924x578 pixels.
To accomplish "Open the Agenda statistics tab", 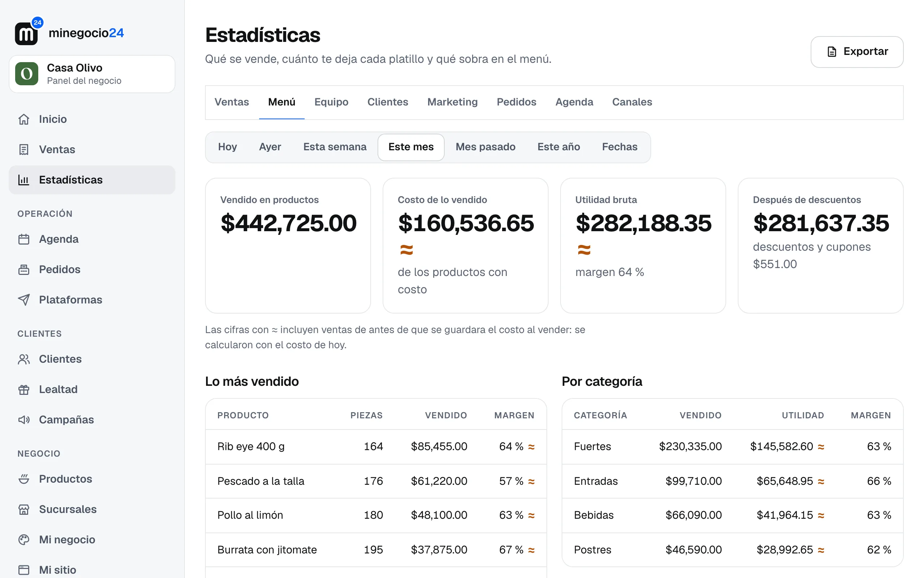I will (574, 102).
